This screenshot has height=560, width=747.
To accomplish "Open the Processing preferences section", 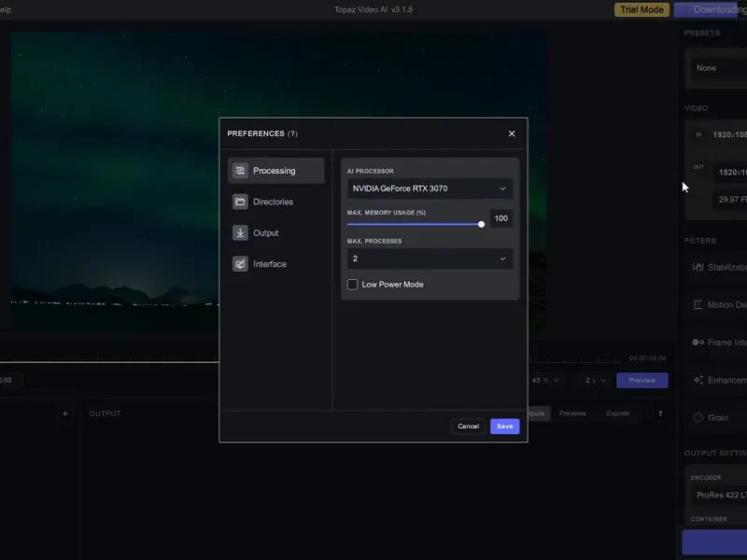I will click(276, 171).
